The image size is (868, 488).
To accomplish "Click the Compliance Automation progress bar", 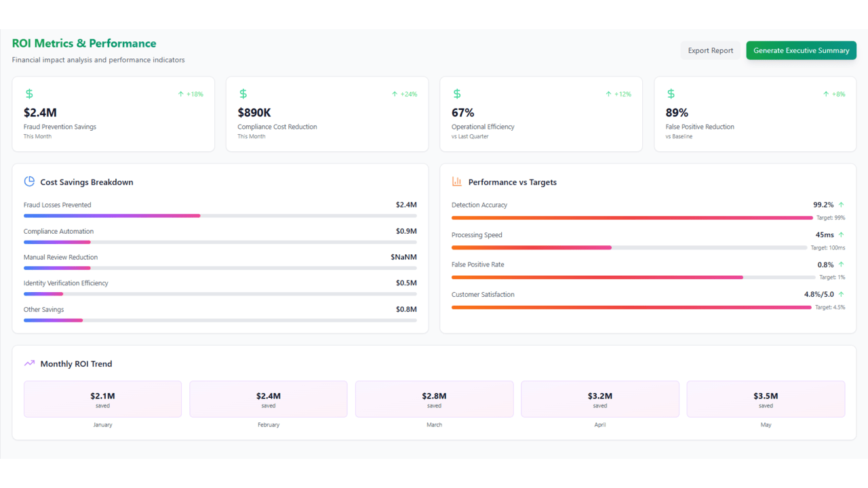I will pos(220,242).
